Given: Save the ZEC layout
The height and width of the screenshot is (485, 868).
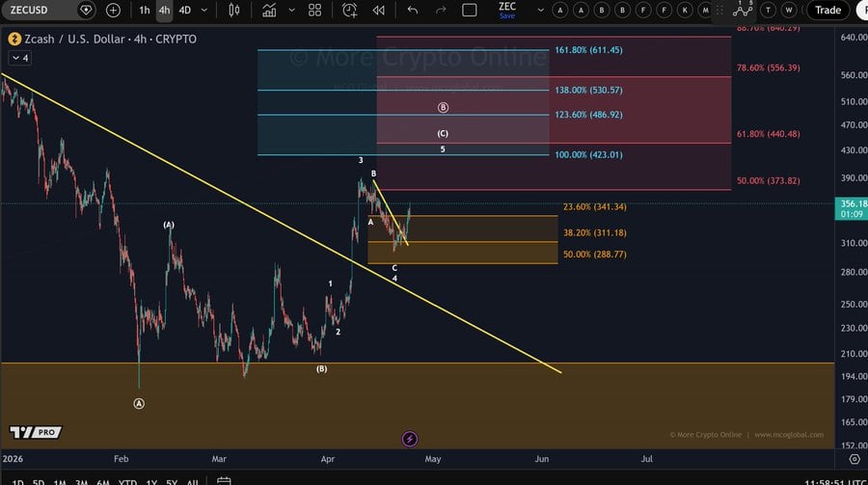Looking at the screenshot, I should [507, 16].
